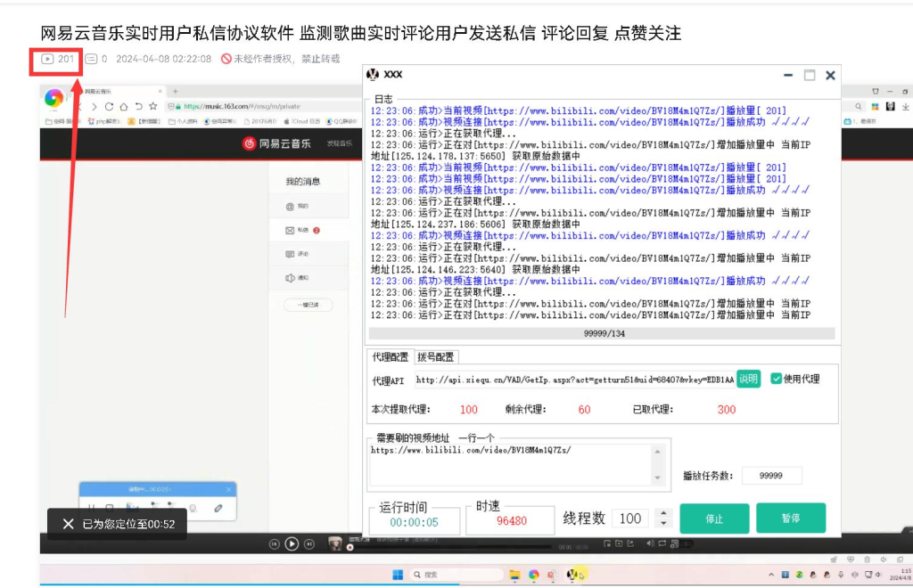Screen dimensions: 913x588
Task: Click the video list scrollbar down arrow
Action: (657, 478)
